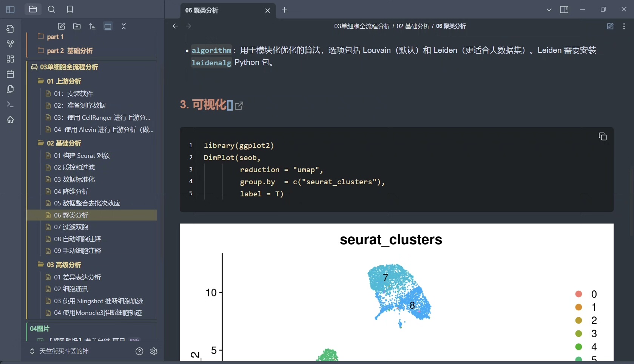
Task: Open a new tab
Action: point(284,10)
